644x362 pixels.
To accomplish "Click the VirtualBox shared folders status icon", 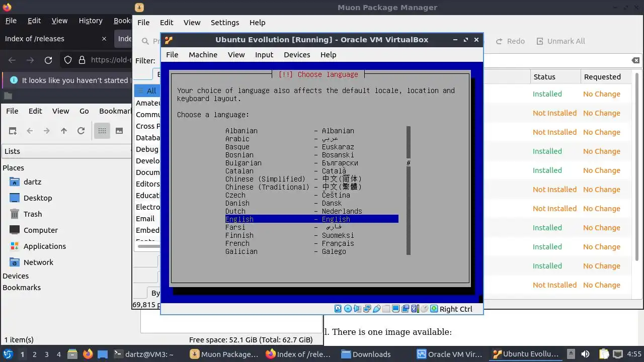I will 386,309.
